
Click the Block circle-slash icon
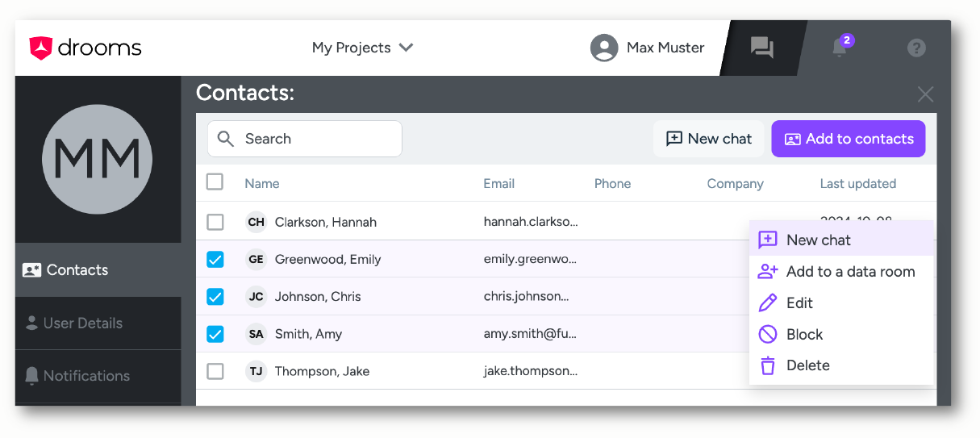click(768, 334)
